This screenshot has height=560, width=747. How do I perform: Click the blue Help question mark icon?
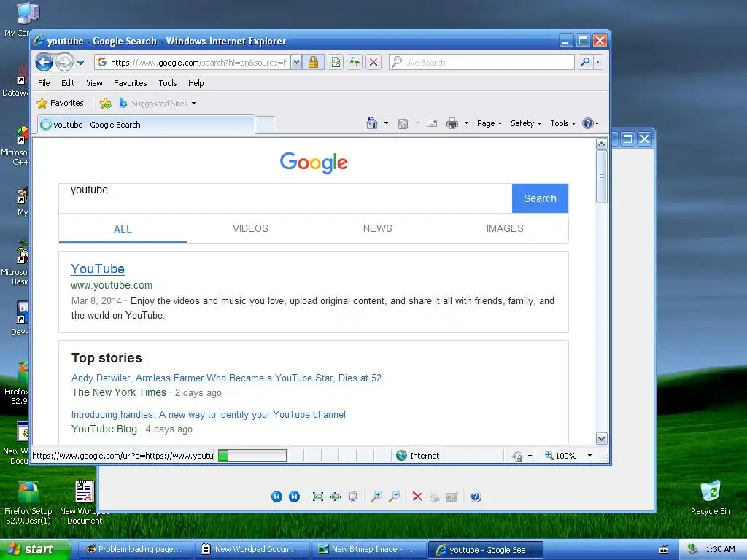[x=588, y=123]
